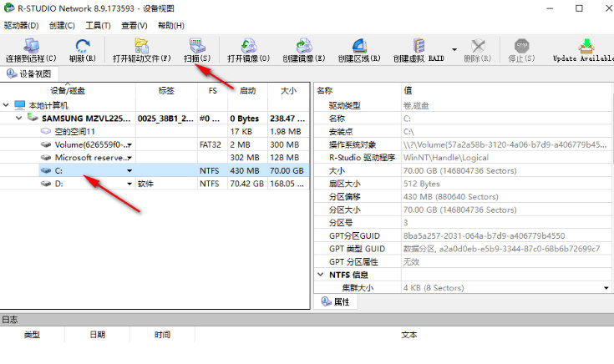
Task: Click the 本地计算机 computer icon
Action: tap(19, 105)
